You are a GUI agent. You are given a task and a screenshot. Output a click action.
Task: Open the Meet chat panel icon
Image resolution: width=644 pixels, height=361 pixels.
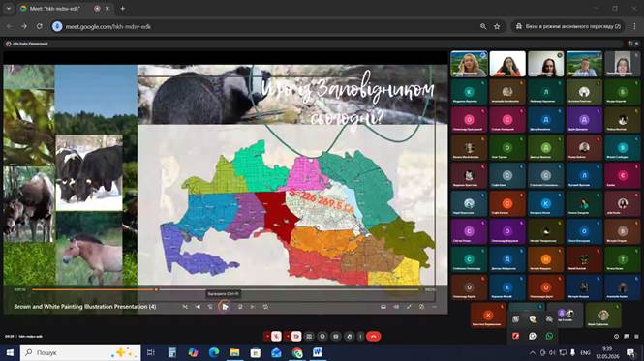627,337
